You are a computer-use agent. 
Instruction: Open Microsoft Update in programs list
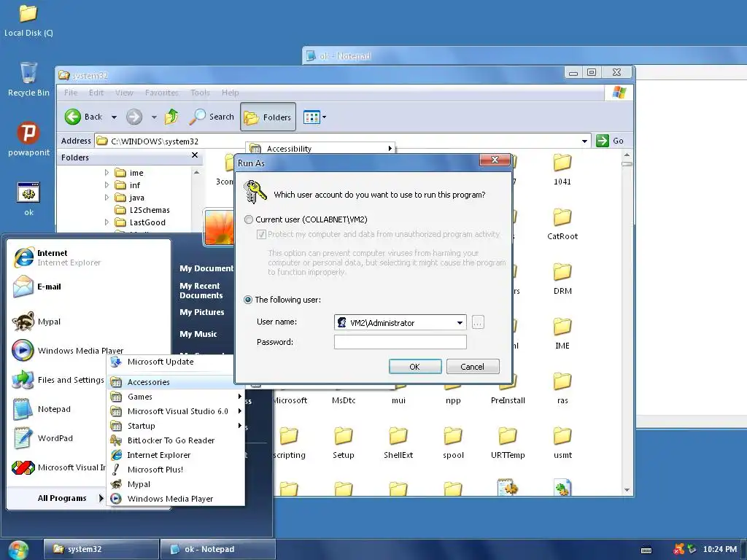tap(175, 362)
